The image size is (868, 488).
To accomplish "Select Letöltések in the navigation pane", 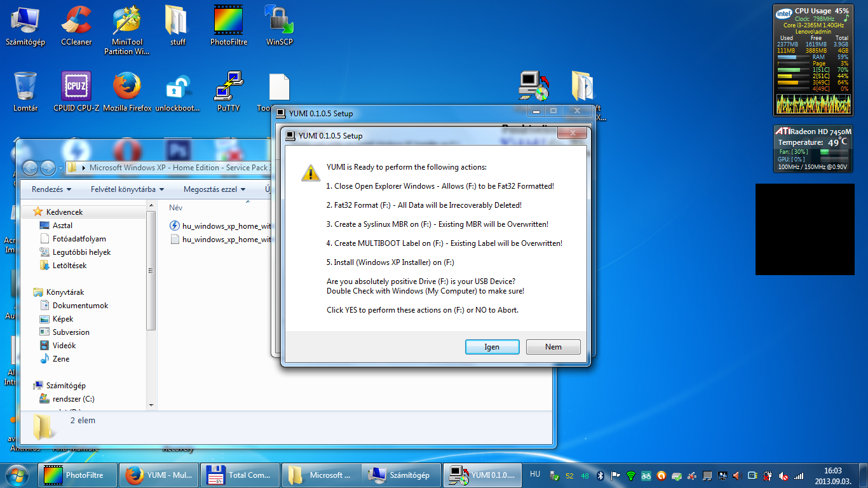I will [x=69, y=266].
